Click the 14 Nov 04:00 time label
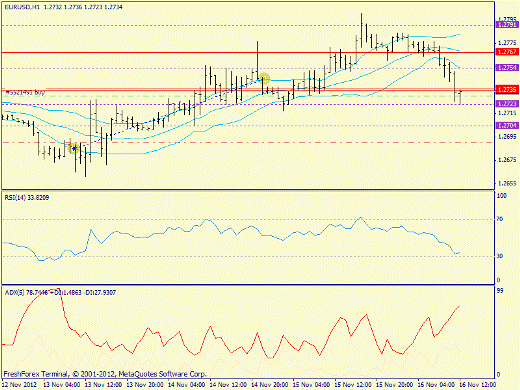The width and height of the screenshot is (520, 390). pyautogui.click(x=187, y=385)
